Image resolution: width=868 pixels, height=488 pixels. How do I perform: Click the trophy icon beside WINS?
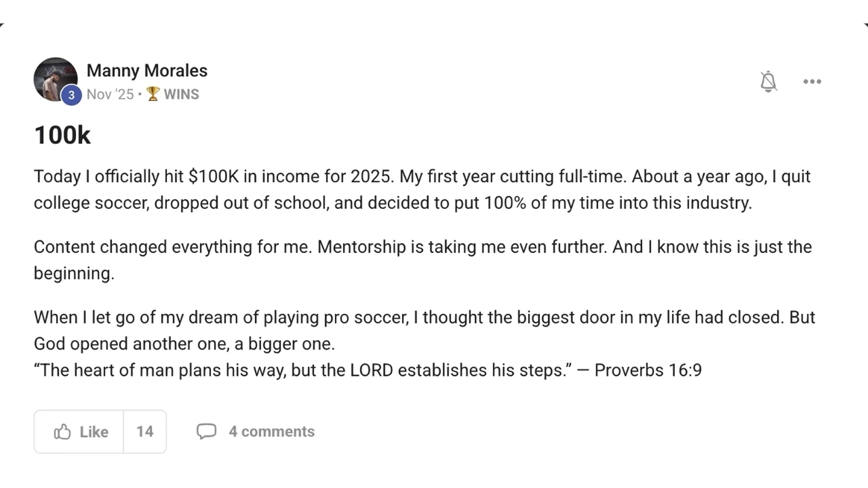coord(153,94)
